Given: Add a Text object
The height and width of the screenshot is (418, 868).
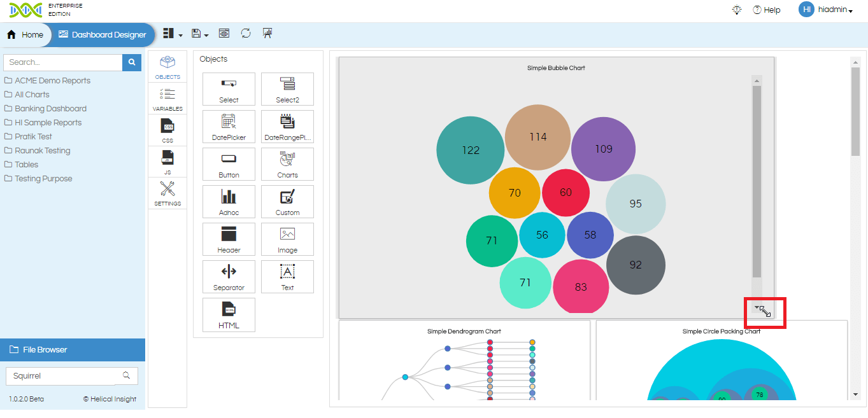Looking at the screenshot, I should (x=287, y=277).
